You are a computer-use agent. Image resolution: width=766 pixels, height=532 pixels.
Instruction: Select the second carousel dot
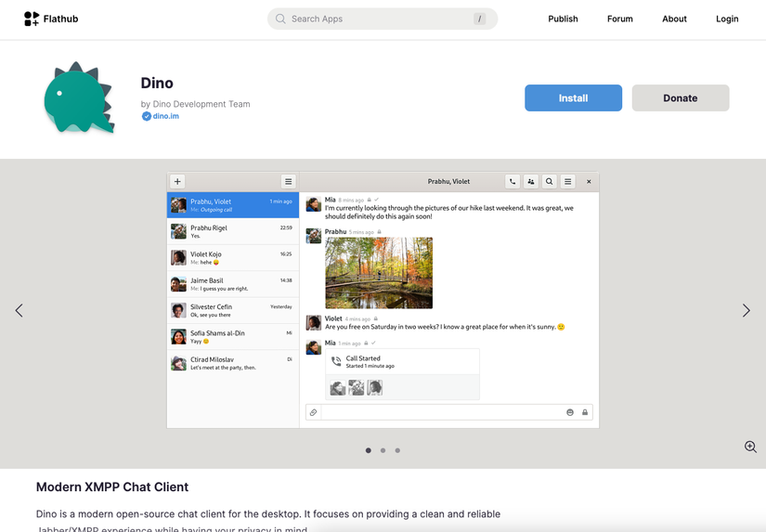coord(383,450)
